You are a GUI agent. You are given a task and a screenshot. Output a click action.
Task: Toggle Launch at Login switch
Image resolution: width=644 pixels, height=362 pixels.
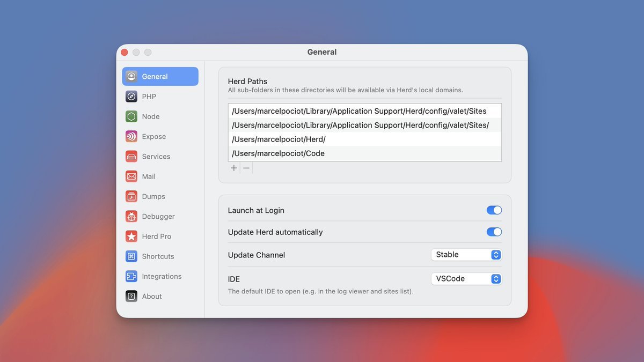coord(494,210)
